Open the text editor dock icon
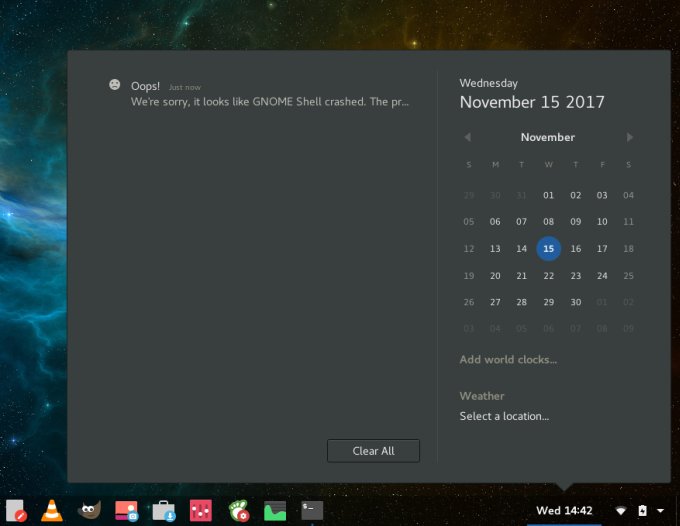The image size is (680, 526). (x=16, y=510)
